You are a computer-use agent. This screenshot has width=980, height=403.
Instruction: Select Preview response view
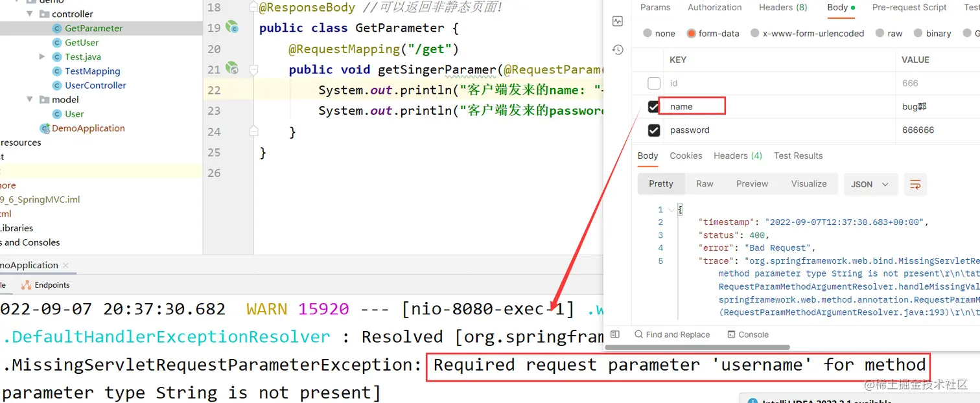752,184
